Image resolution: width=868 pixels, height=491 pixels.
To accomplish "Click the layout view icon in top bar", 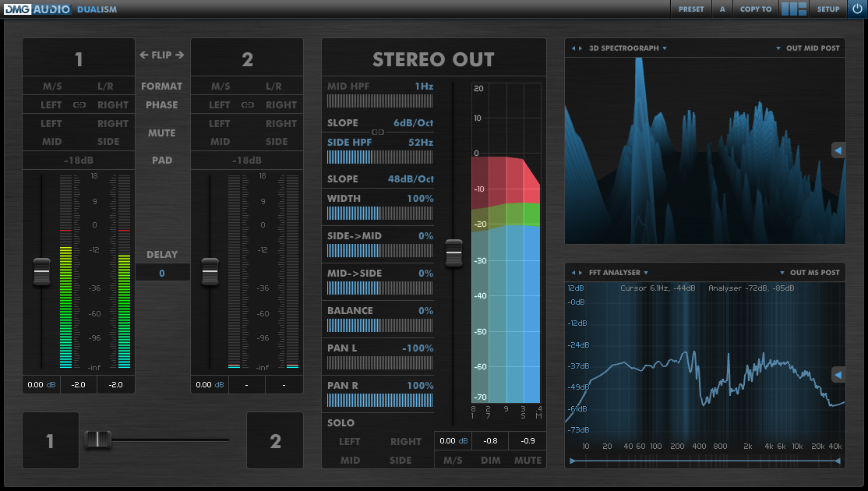I will (794, 9).
